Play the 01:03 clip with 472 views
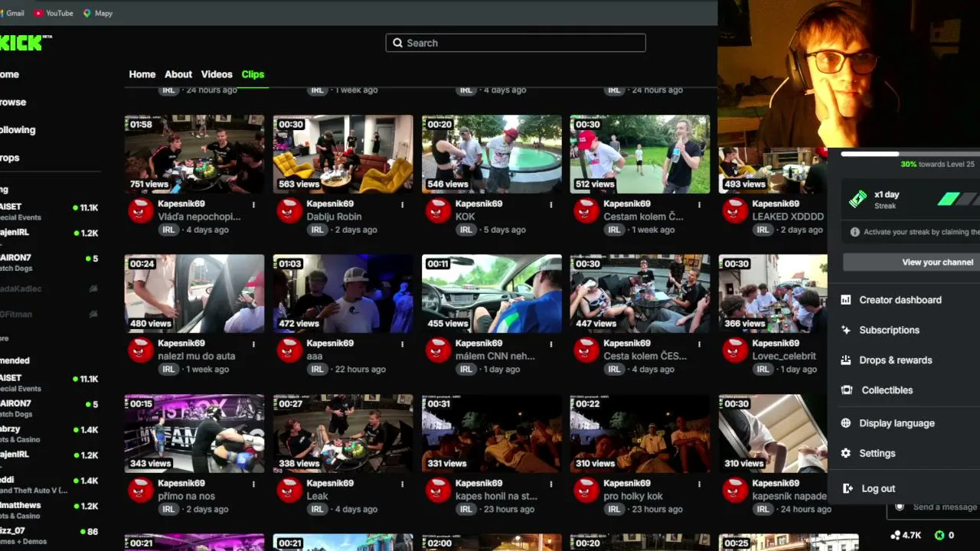980x551 pixels. click(343, 294)
